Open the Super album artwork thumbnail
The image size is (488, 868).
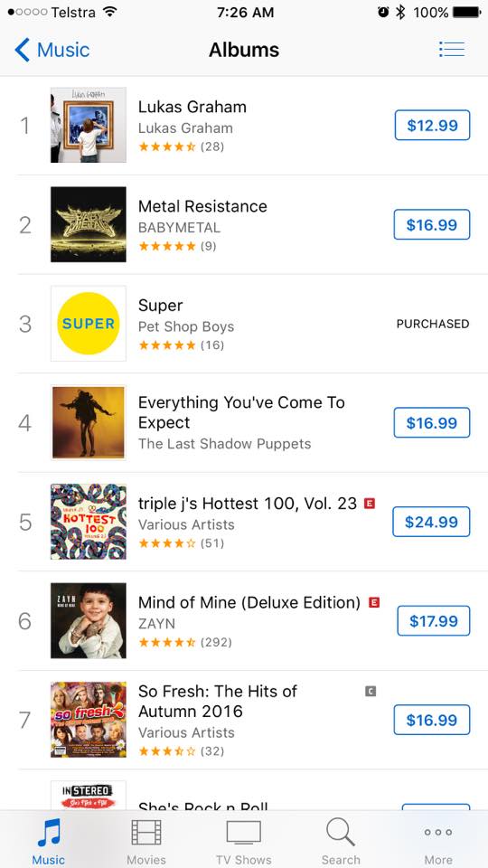coord(89,324)
